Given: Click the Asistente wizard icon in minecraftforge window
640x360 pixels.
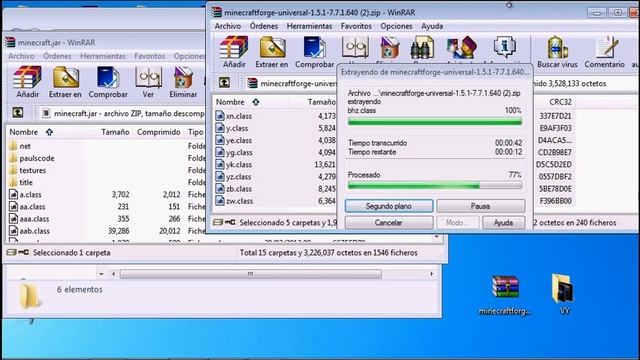Looking at the screenshot, I should (461, 49).
